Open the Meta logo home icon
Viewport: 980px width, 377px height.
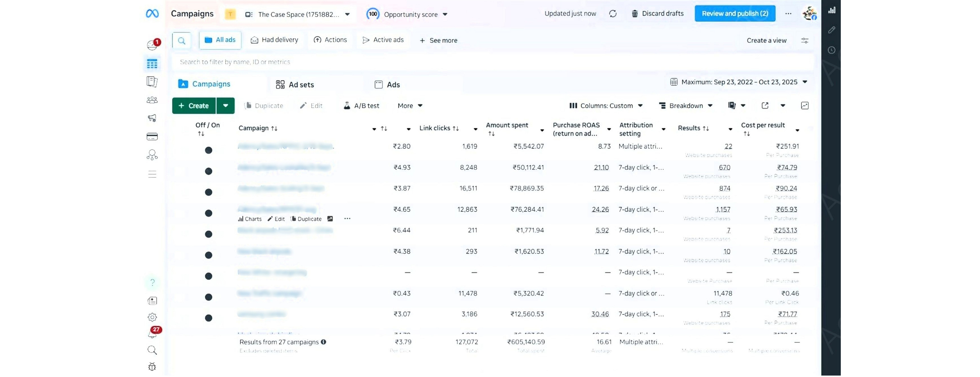(x=152, y=14)
